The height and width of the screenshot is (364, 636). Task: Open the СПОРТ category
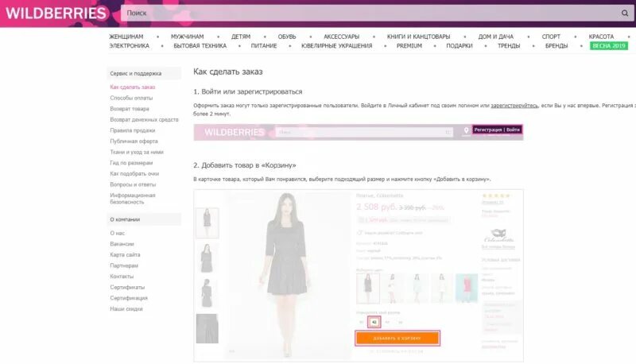551,37
